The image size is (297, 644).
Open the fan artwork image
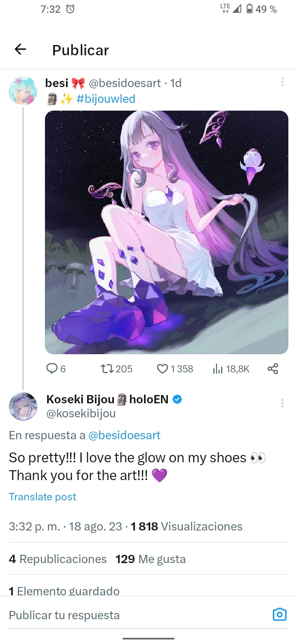167,232
